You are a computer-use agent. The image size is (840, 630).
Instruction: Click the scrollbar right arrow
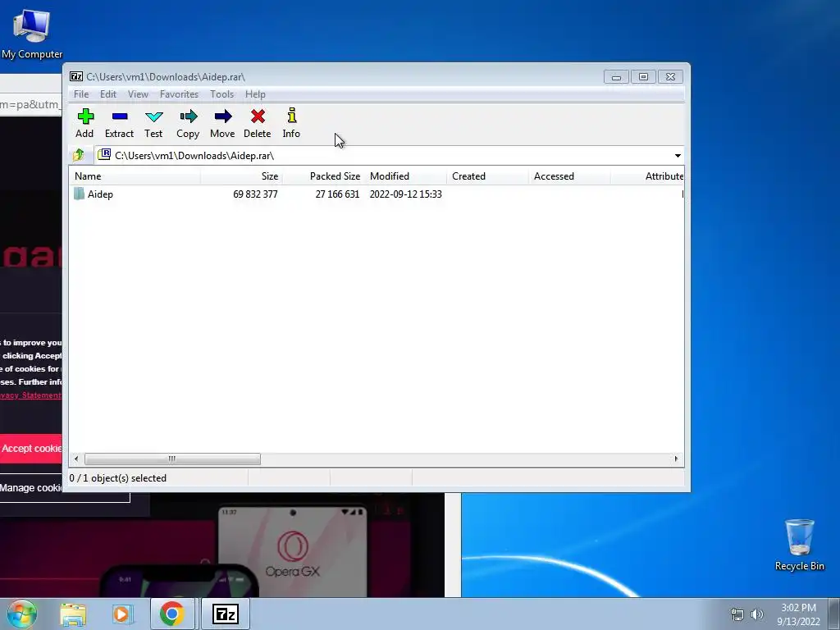676,459
